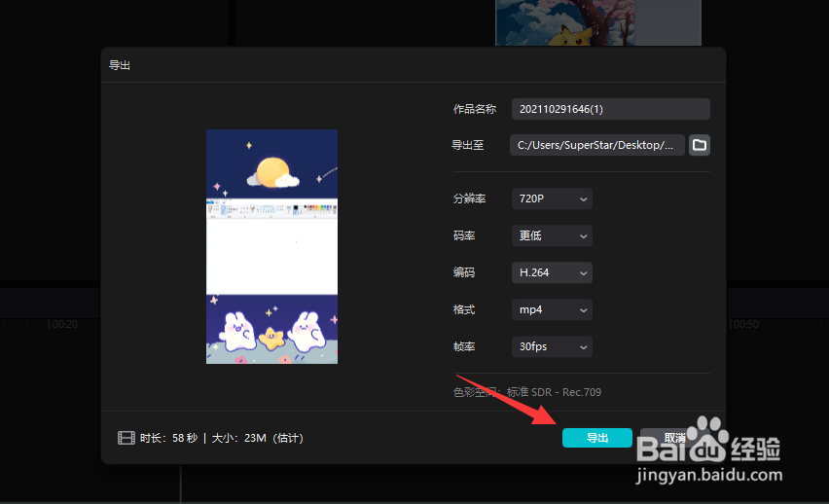Image resolution: width=829 pixels, height=504 pixels.
Task: Edit the 作品名称 project name field
Action: pos(611,109)
